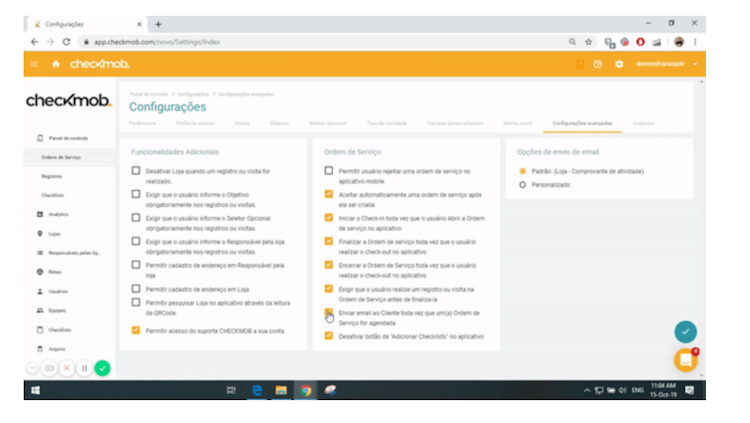Open the help question mark icon

pos(597,64)
